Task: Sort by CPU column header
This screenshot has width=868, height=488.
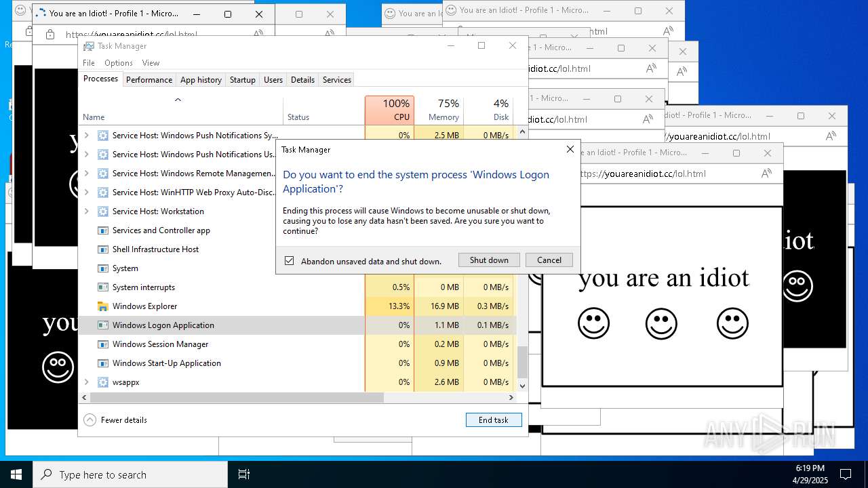Action: [389, 110]
